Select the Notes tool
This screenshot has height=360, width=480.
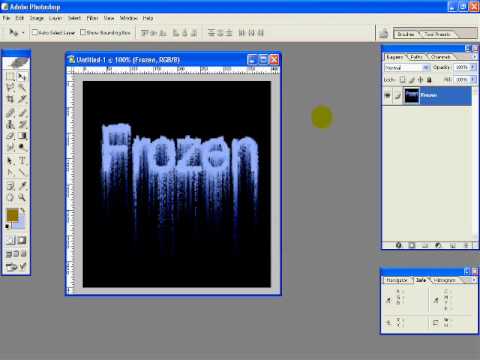10,186
